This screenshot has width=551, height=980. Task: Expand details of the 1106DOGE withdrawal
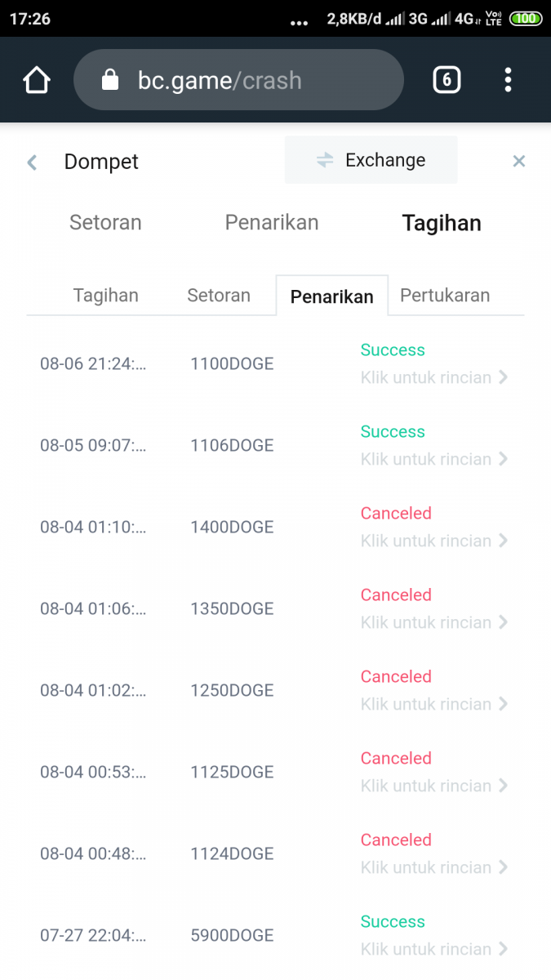click(x=433, y=459)
